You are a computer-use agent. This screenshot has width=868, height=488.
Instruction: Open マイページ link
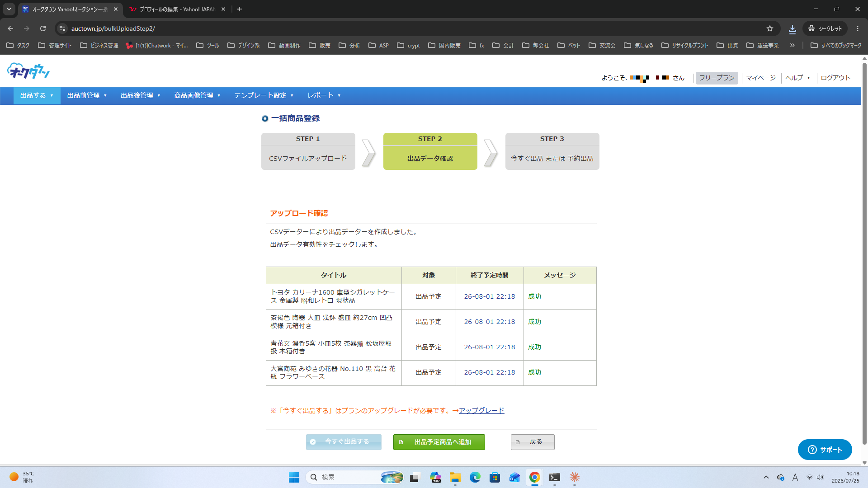pyautogui.click(x=761, y=78)
